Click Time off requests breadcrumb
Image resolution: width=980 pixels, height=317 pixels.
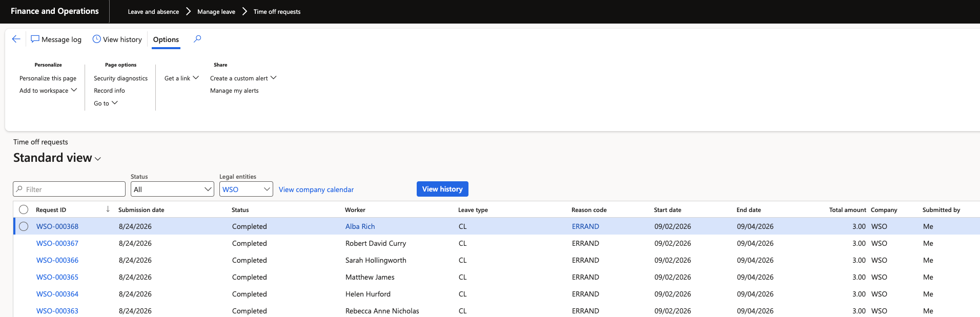[x=277, y=12]
